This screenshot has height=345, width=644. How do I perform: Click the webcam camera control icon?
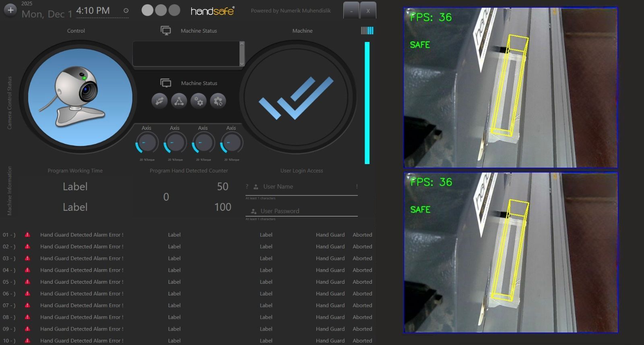pos(80,97)
